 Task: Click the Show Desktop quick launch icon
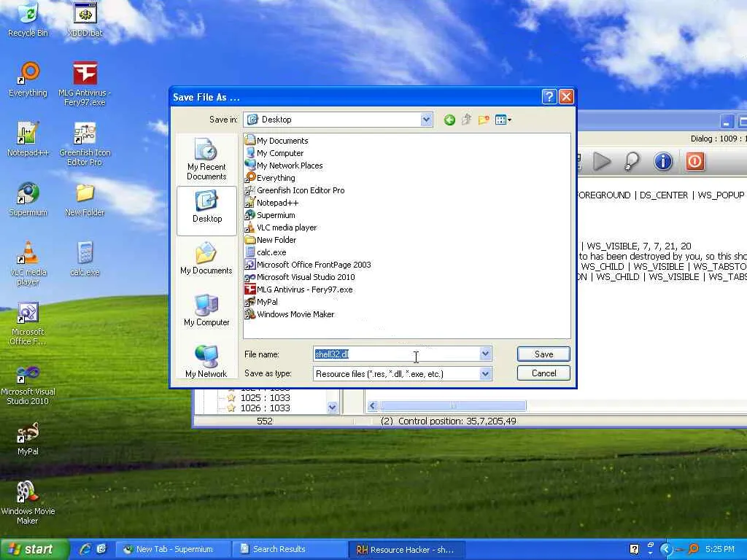point(101,549)
